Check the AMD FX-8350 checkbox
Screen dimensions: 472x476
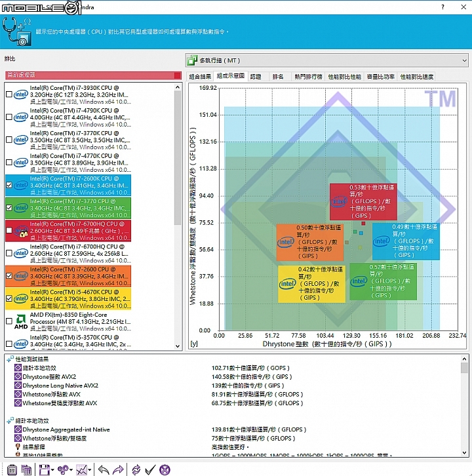point(9,321)
